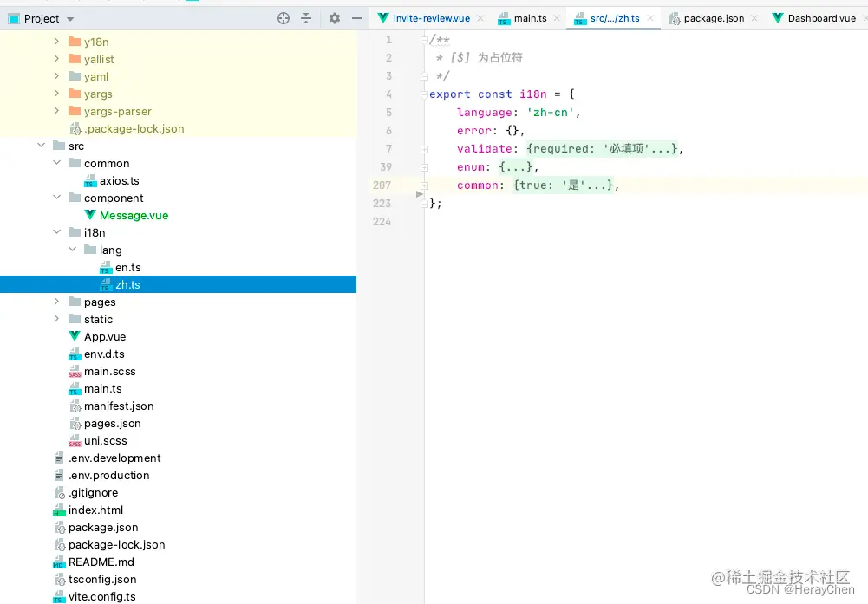Open pages.json file
Image resolution: width=868 pixels, height=604 pixels.
pos(113,423)
